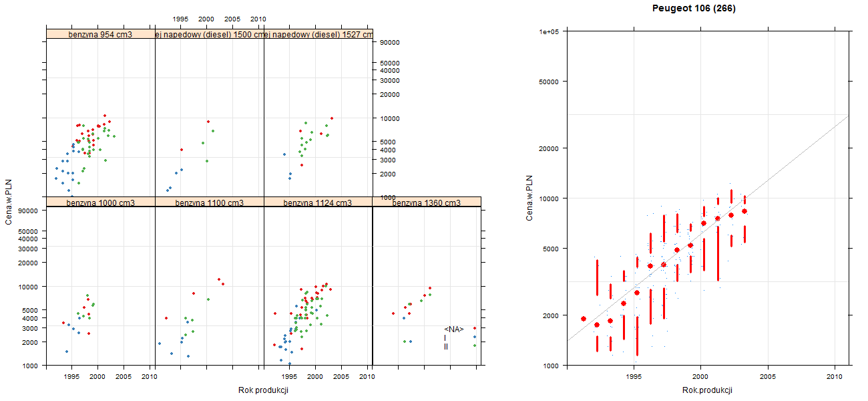Click the "1000" tick label in Peugeot chart
Image resolution: width=868 pixels, height=401 pixels.
coord(551,366)
